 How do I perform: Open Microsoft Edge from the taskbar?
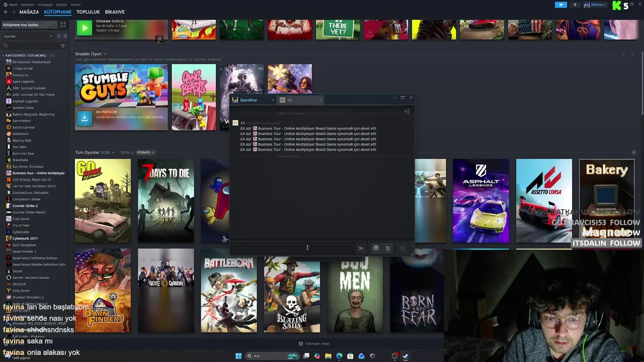point(339,356)
